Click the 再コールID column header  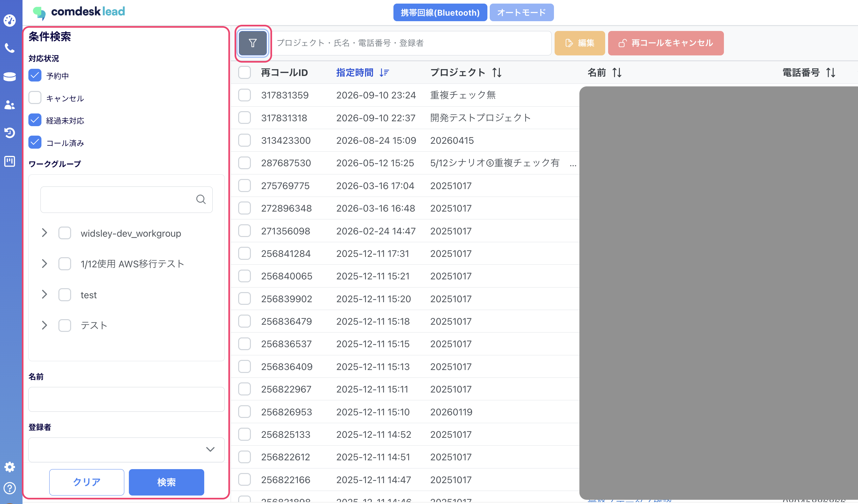click(x=284, y=72)
